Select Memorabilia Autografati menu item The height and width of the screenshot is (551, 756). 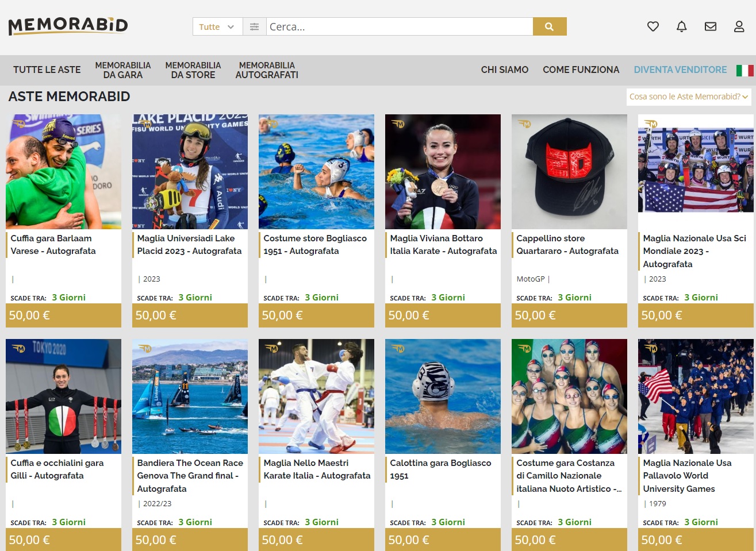[266, 70]
